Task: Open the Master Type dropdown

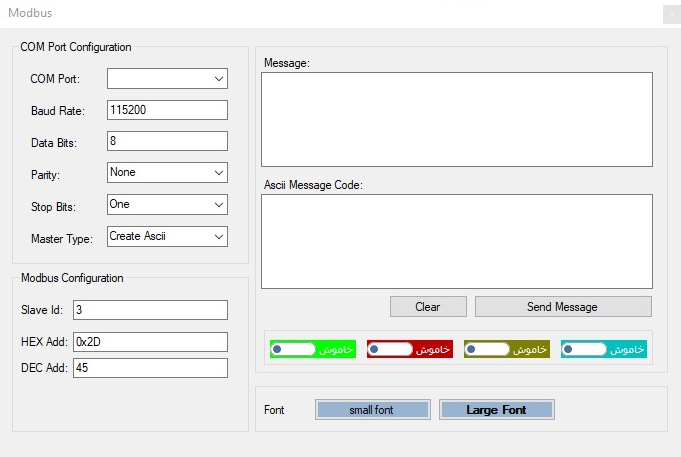Action: pos(167,236)
